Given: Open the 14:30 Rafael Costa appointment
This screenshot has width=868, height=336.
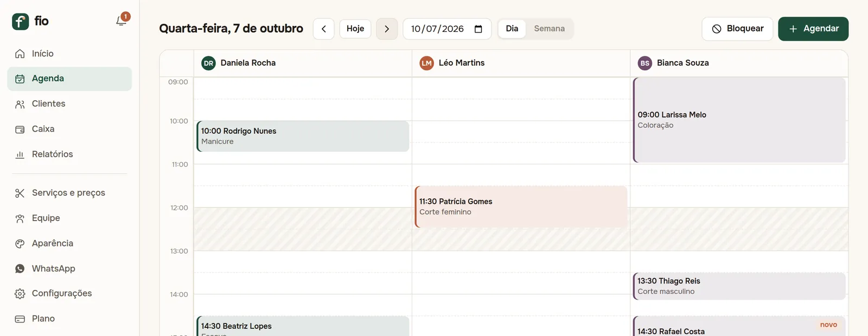Looking at the screenshot, I should (739, 326).
